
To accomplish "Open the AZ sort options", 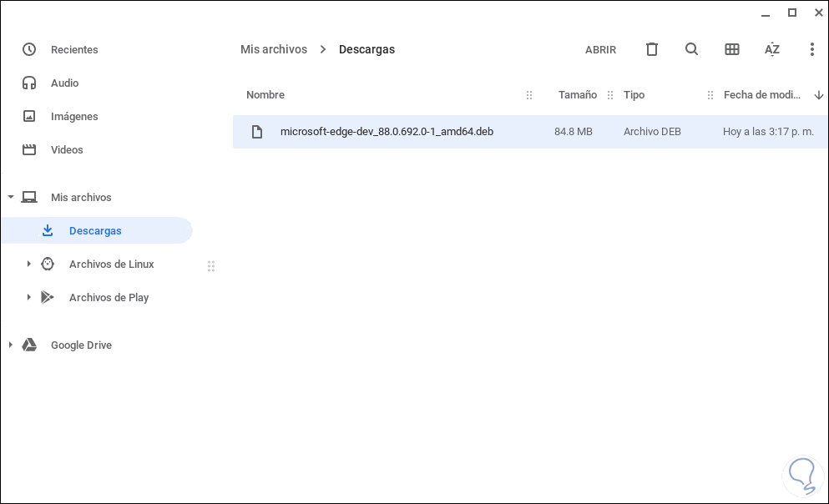I will pyautogui.click(x=772, y=49).
